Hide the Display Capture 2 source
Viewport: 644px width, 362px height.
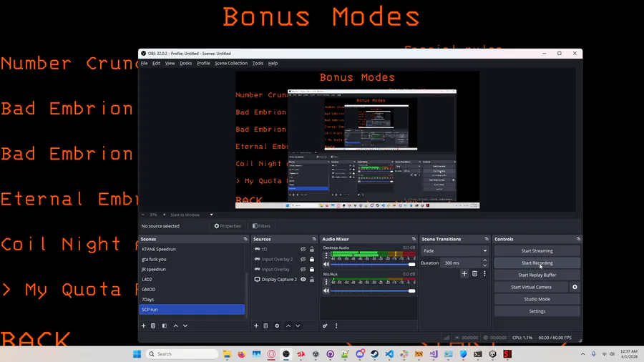[x=303, y=280]
